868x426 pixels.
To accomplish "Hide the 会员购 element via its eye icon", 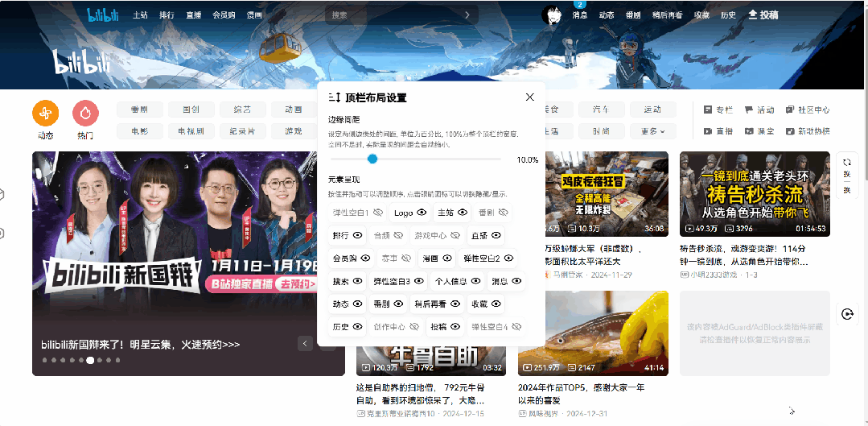I will click(x=365, y=258).
